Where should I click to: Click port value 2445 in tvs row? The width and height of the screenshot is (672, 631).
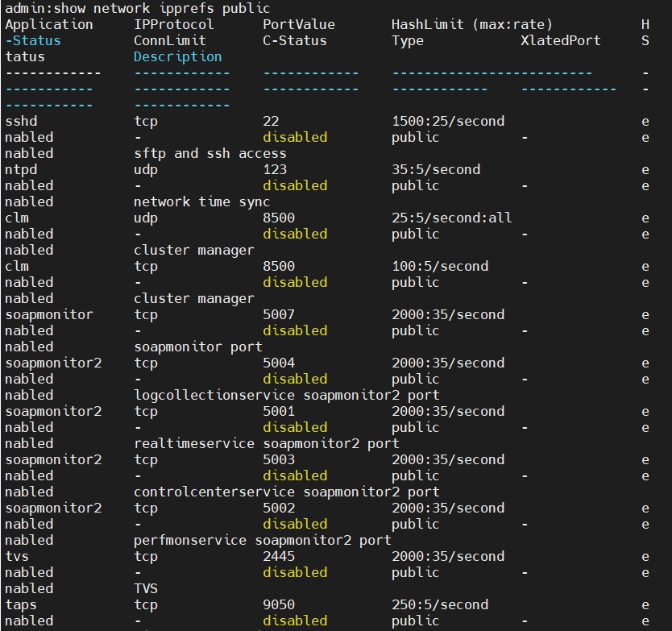click(x=279, y=556)
